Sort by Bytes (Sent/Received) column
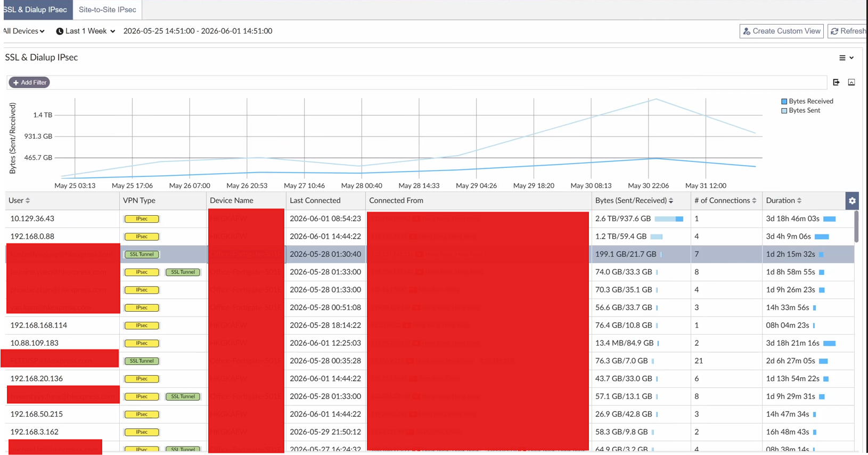The width and height of the screenshot is (868, 455). click(x=671, y=201)
